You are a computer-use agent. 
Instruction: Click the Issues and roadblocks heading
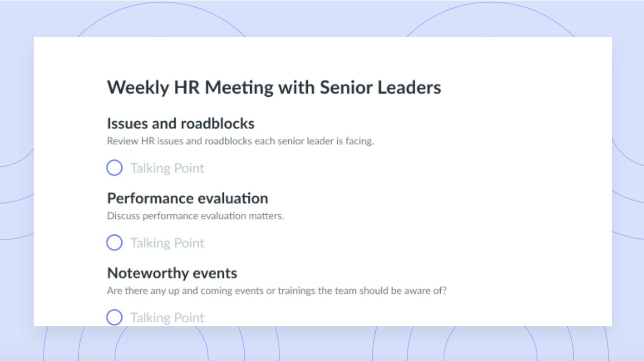point(181,123)
